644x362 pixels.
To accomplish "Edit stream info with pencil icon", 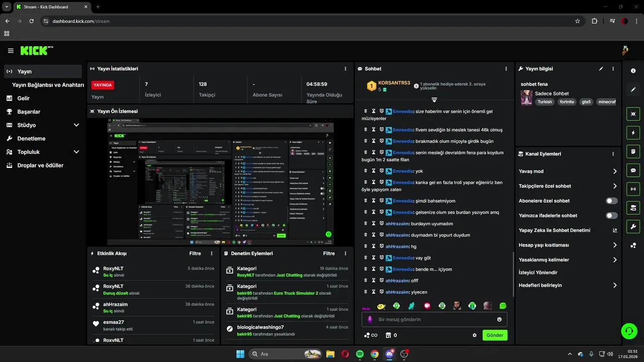I will pos(601,69).
